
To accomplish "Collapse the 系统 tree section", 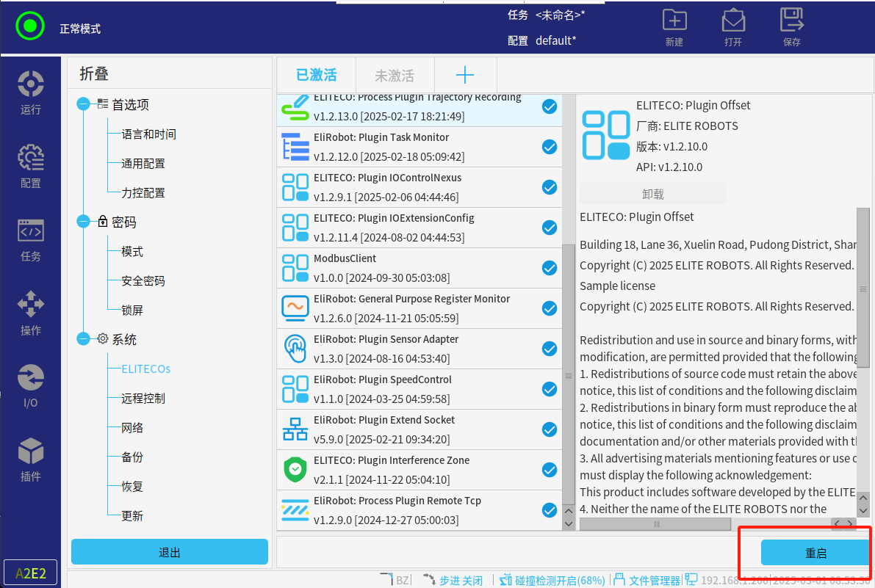I will pos(83,339).
